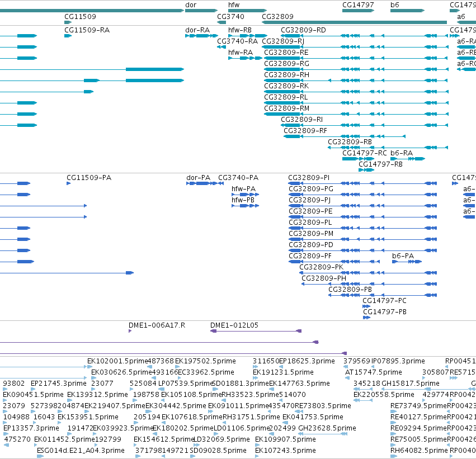Select the CG32809-PD protein label
Viewport: 476px width, 459px height.
tap(311, 245)
